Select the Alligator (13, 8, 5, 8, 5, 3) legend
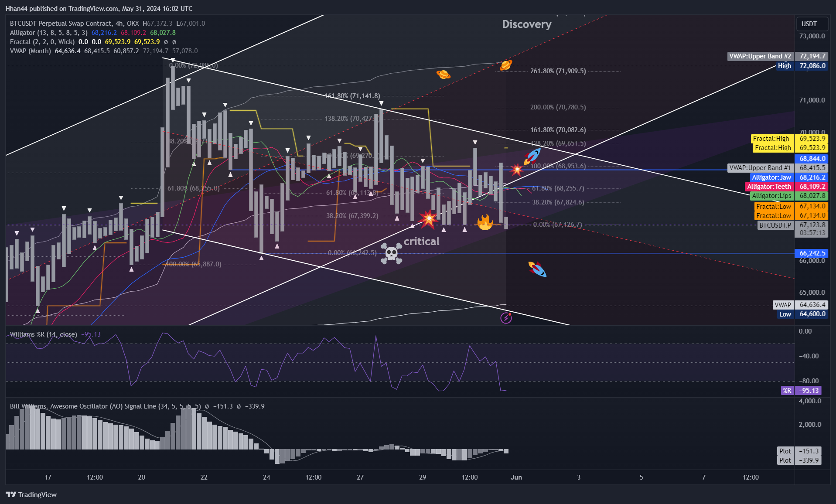Screen dimensions: 836x504 (x=49, y=33)
